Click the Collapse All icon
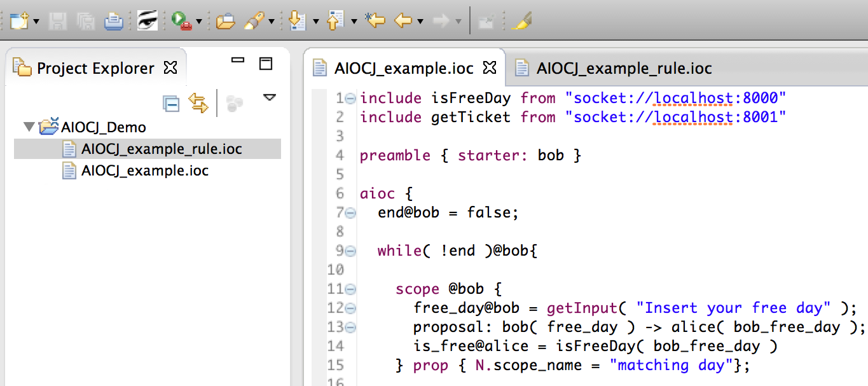The image size is (868, 386). coord(171,103)
